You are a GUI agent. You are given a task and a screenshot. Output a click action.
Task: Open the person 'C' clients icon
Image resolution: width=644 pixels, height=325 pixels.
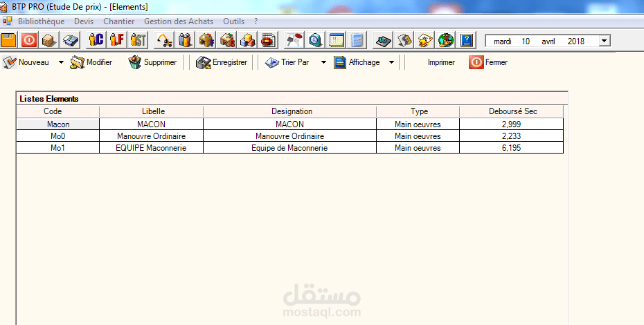(96, 40)
